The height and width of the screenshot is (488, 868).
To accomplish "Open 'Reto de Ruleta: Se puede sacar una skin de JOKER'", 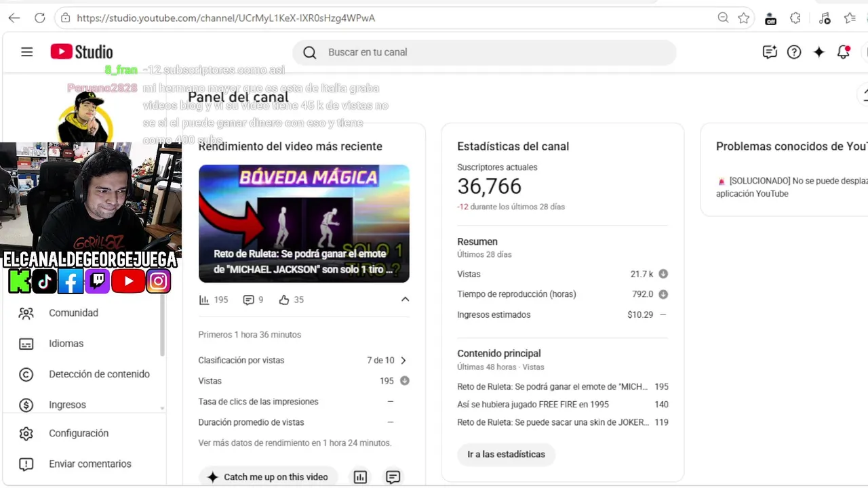I will [x=553, y=422].
